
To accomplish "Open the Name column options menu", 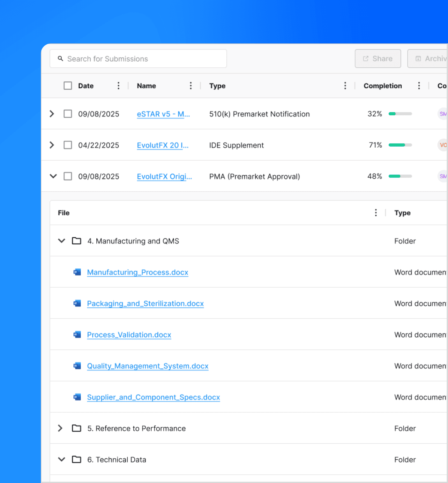I will click(x=191, y=86).
